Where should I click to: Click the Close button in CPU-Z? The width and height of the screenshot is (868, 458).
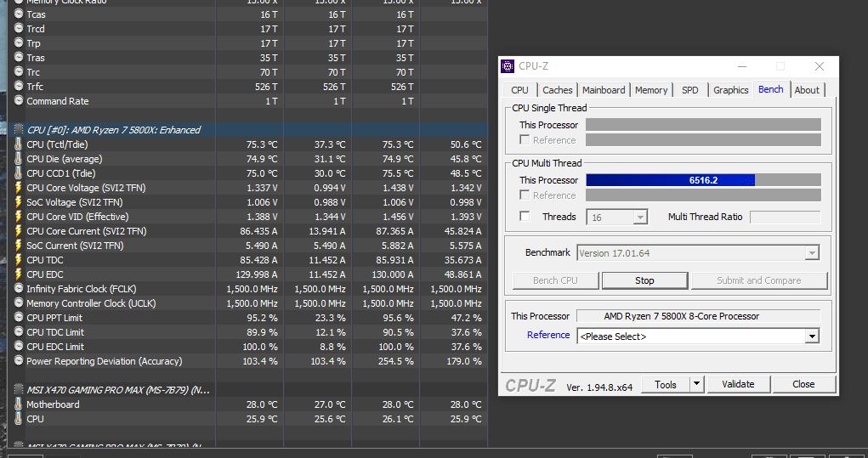(803, 384)
